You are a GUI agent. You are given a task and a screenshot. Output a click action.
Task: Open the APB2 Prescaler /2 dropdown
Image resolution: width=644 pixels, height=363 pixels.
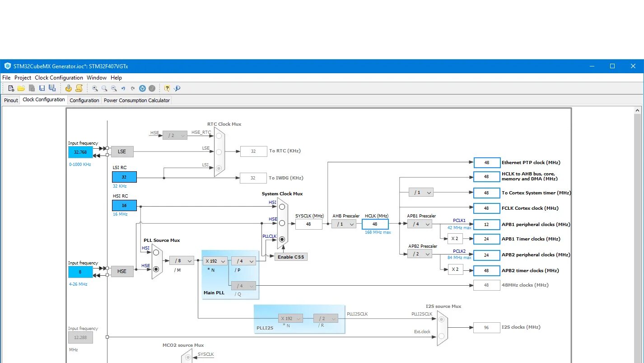(420, 254)
